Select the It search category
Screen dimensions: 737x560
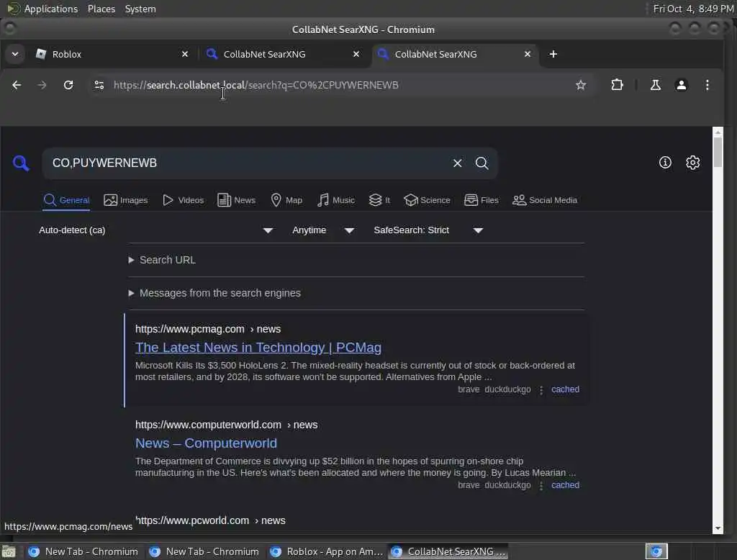click(x=379, y=200)
